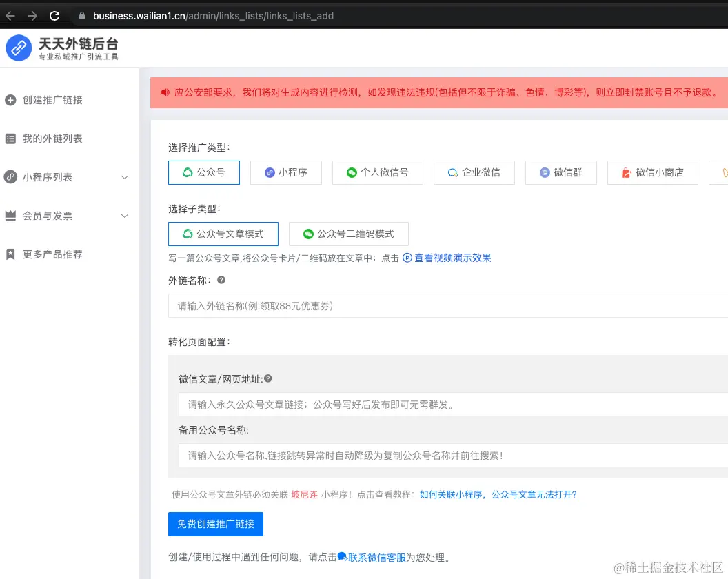Select the 个人微信号 promotion type
The width and height of the screenshot is (728, 579).
(378, 173)
